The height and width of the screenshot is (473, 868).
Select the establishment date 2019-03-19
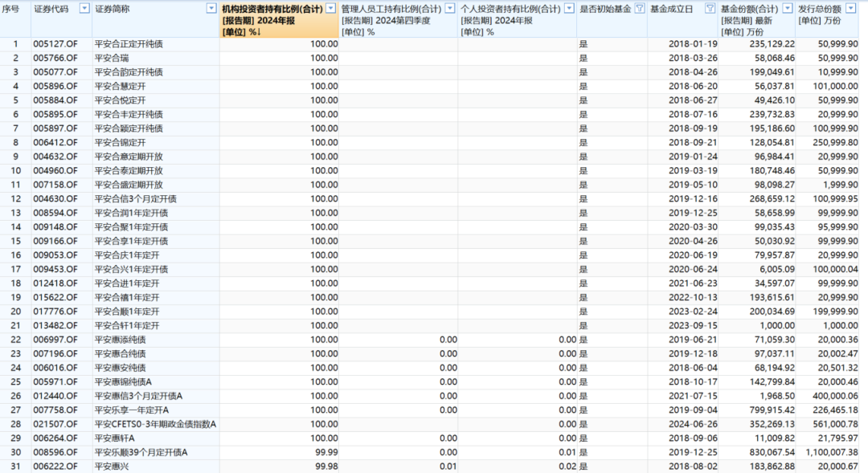pos(693,171)
